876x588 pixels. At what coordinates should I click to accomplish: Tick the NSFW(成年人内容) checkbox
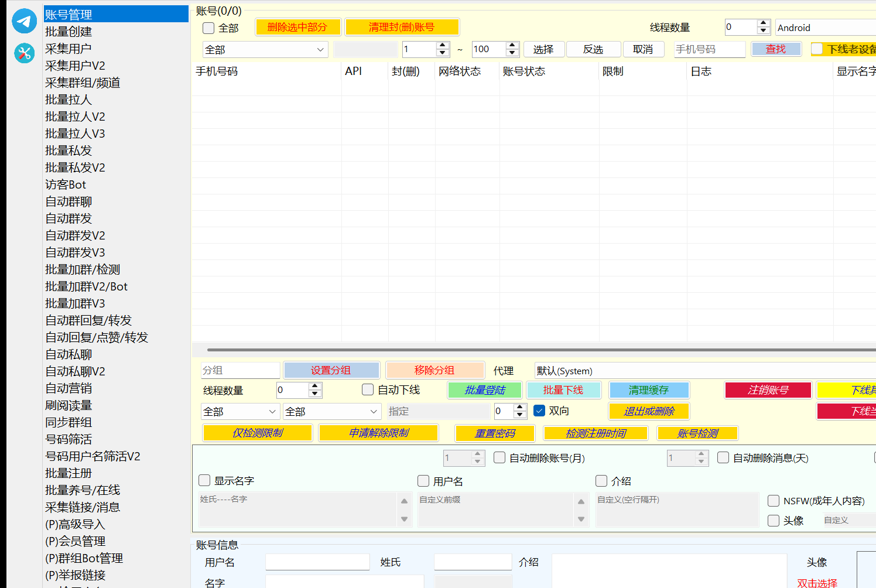774,501
